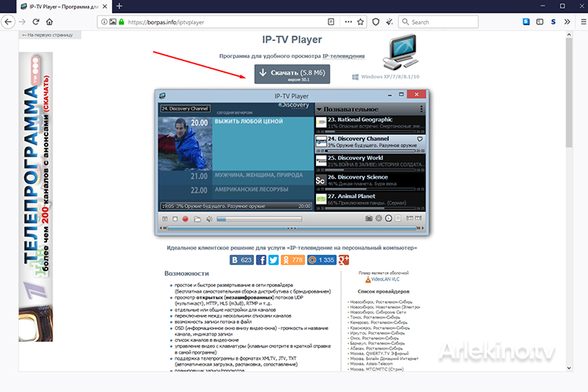Open the shield tracking protection icon
Viewport: 588px width, 392px height.
(x=376, y=22)
